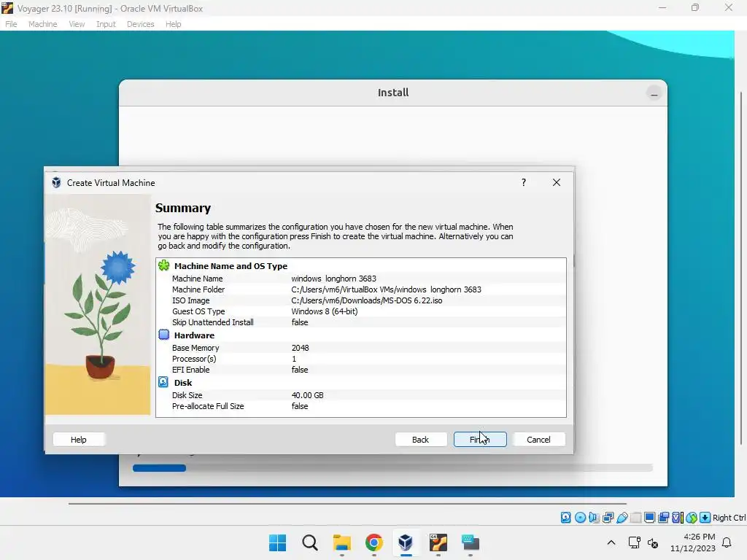747x560 pixels.
Task: Click the recording status bar icon
Action: [663, 518]
